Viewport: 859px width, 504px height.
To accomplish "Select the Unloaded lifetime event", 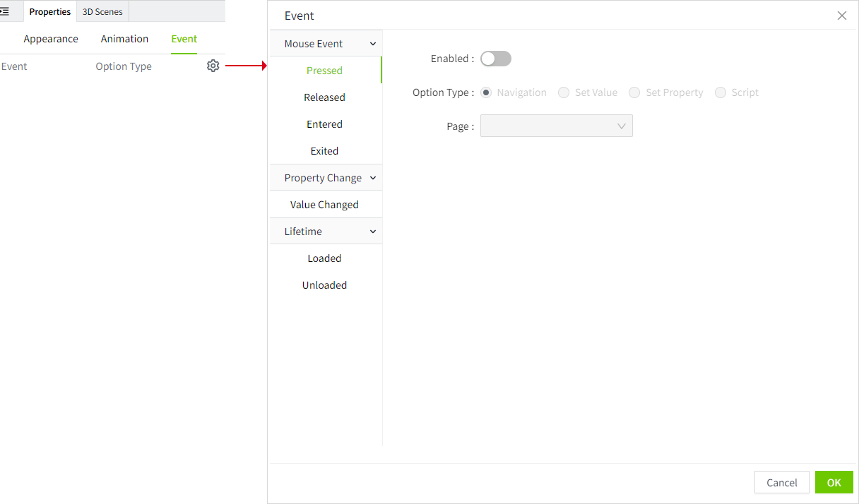I will [x=324, y=285].
